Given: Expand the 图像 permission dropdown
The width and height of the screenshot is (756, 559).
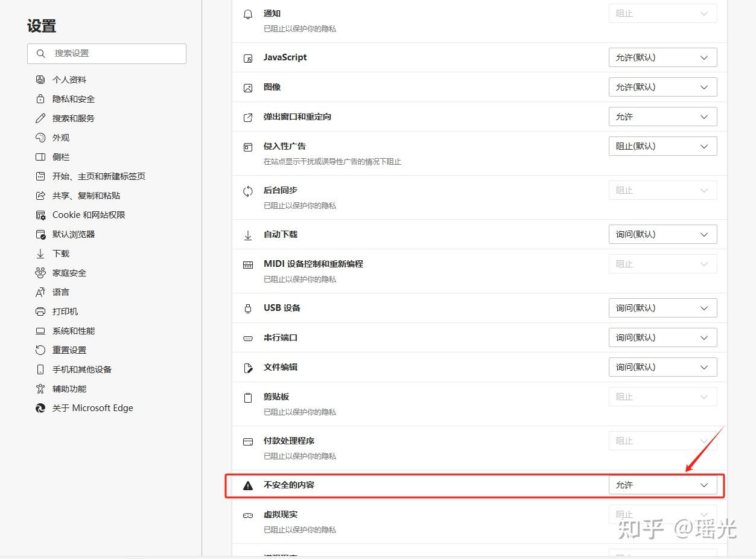Looking at the screenshot, I should point(662,87).
